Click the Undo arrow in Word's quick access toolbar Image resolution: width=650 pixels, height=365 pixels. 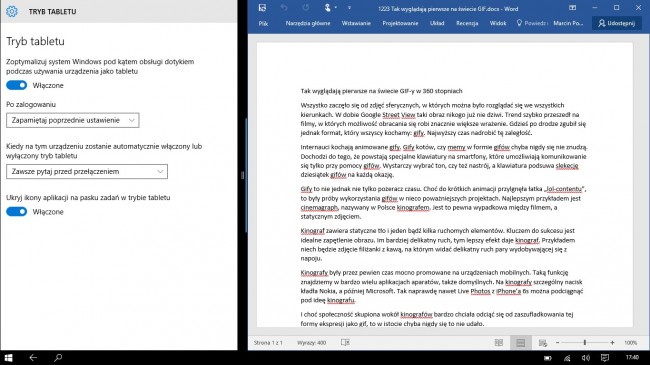[284, 8]
